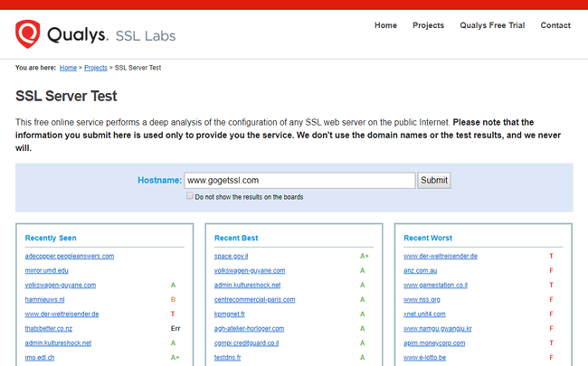Image resolution: width=588 pixels, height=366 pixels.
Task: Click the Err status beside thatsbetter.co.nz
Action: click(x=175, y=329)
